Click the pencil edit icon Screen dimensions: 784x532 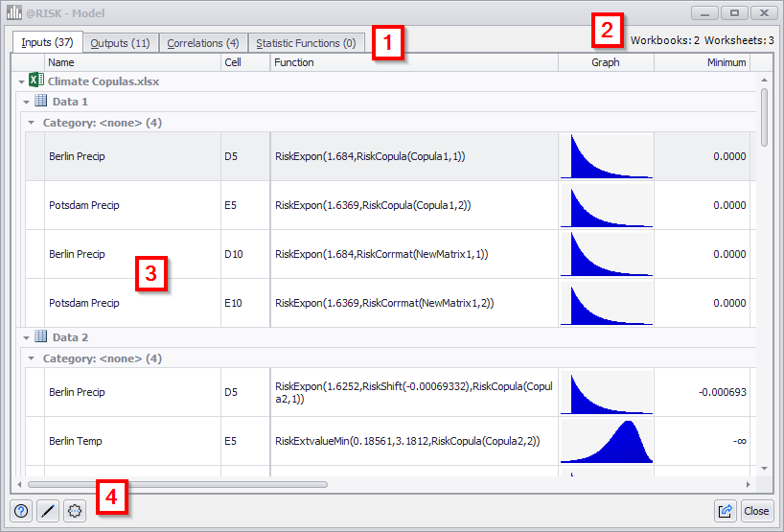[48, 511]
